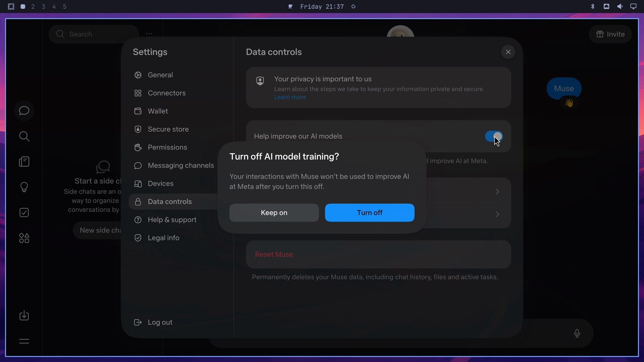Click the Search input field
This screenshot has width=644, height=362.
94,34
